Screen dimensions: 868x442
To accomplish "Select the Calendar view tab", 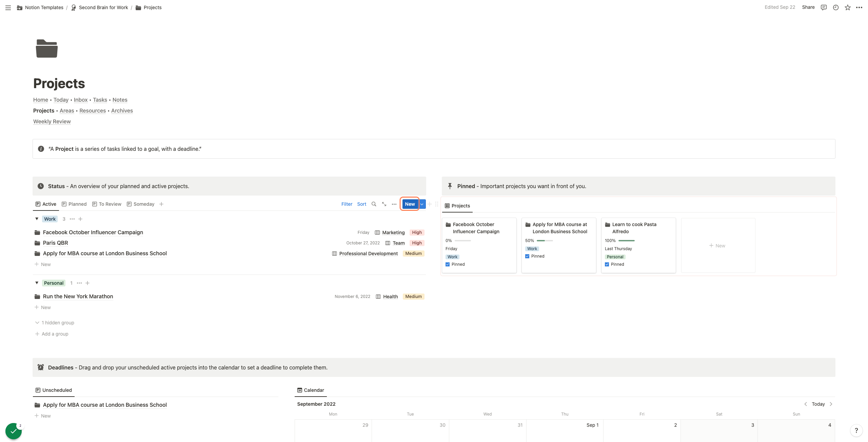I will [x=311, y=390].
